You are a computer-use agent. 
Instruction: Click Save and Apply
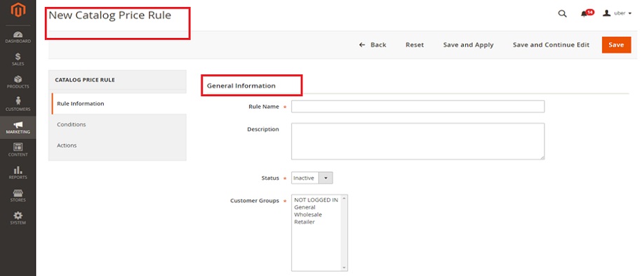coord(468,45)
